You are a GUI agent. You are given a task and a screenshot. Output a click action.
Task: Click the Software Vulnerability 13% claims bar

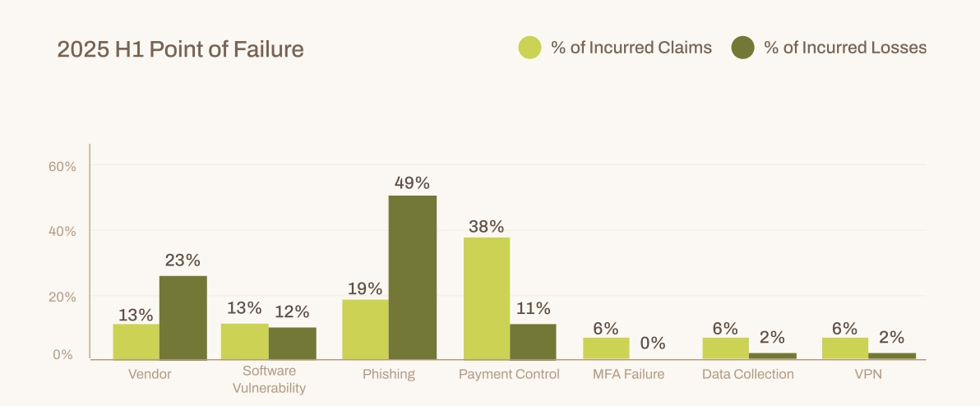245,342
